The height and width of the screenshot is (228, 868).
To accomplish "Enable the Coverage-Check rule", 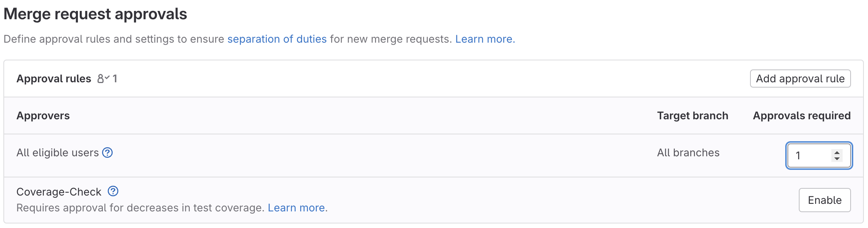I will pyautogui.click(x=824, y=200).
